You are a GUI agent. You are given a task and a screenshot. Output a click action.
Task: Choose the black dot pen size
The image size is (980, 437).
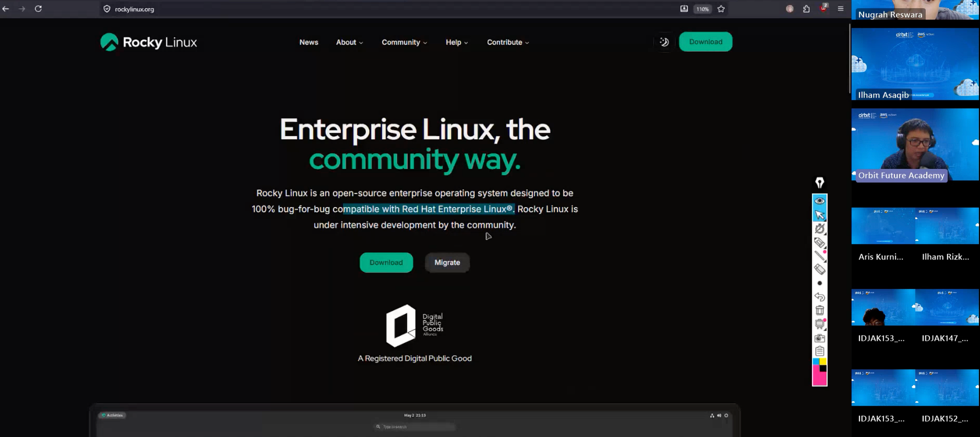819,283
